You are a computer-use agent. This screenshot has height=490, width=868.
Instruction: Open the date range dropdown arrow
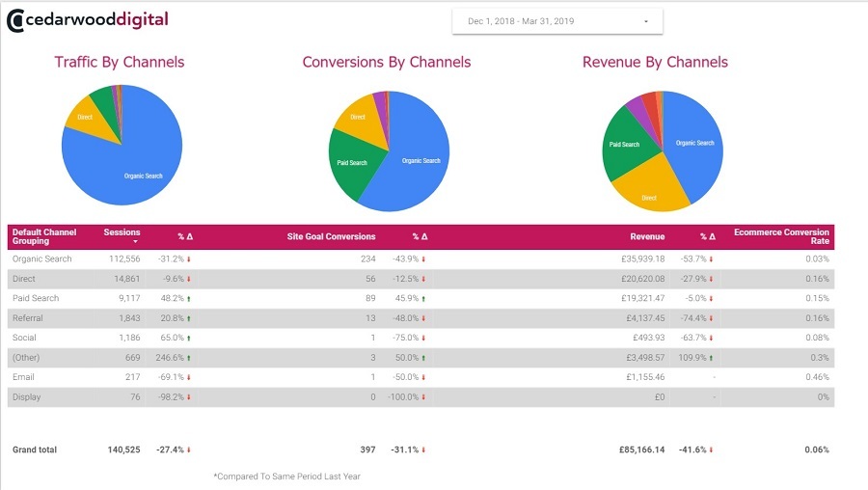646,21
